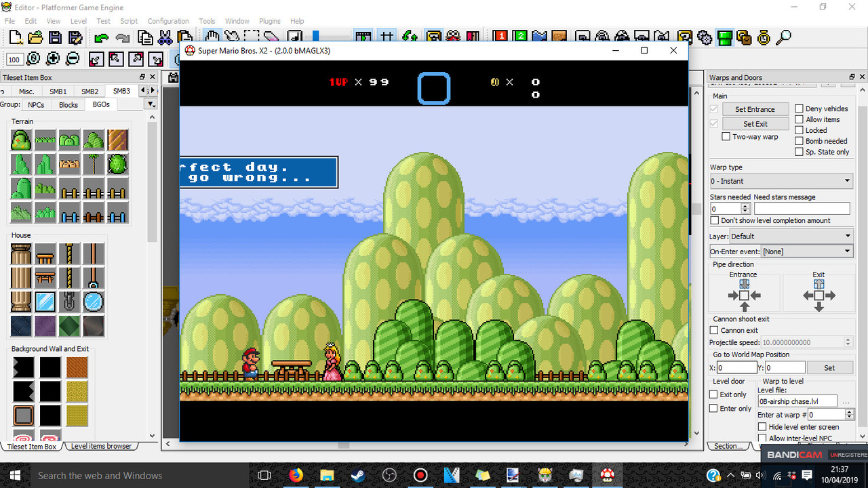
Task: Pick the palm tree terrain BGO tile
Action: click(94, 164)
